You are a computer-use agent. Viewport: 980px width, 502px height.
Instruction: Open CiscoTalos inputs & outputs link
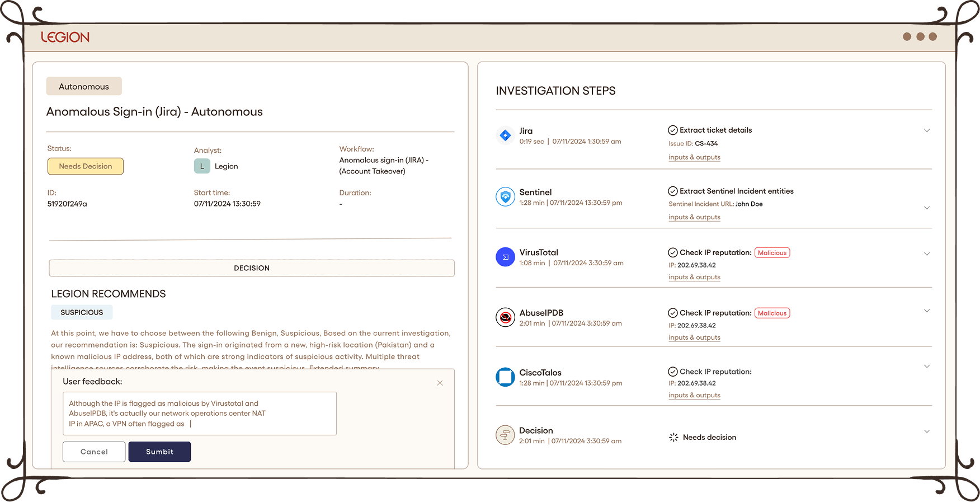(694, 395)
